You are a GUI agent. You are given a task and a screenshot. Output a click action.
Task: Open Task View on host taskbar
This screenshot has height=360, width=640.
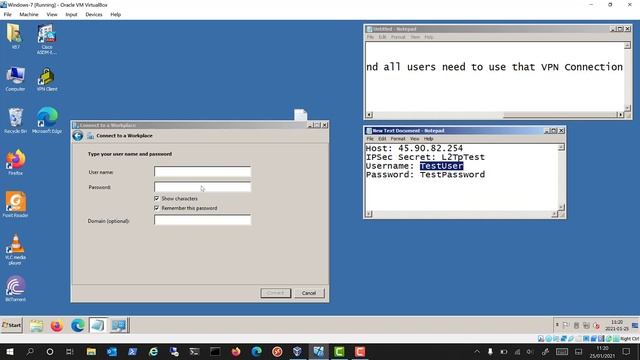point(70,351)
